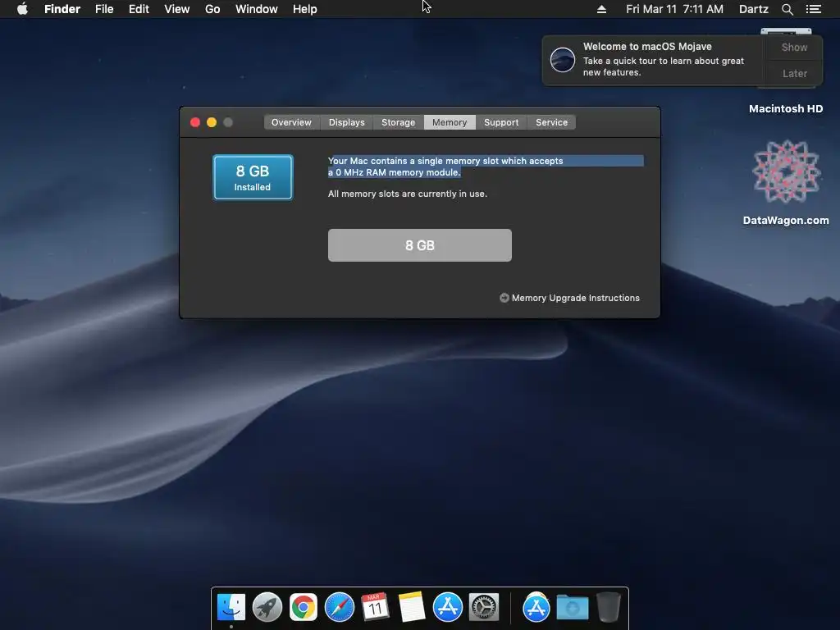Select the gray 8 GB memory slot
Viewport: 840px width, 630px height.
tap(419, 245)
